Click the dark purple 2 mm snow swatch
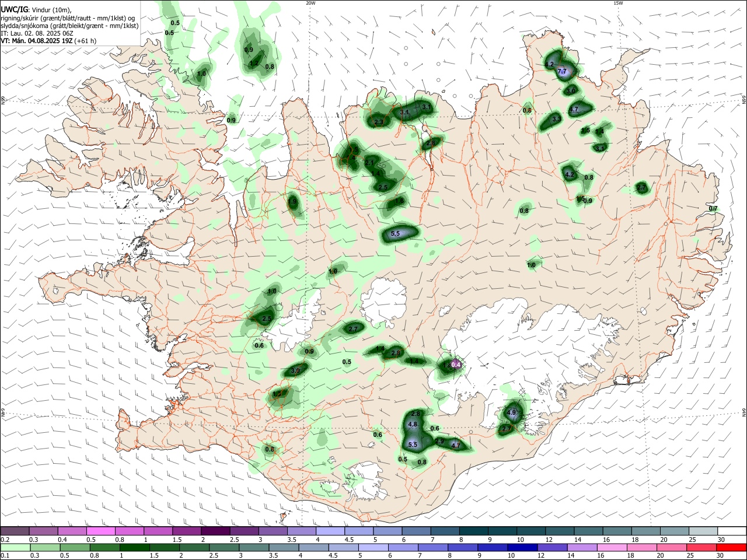Image resolution: width=747 pixels, height=560 pixels. (x=215, y=531)
